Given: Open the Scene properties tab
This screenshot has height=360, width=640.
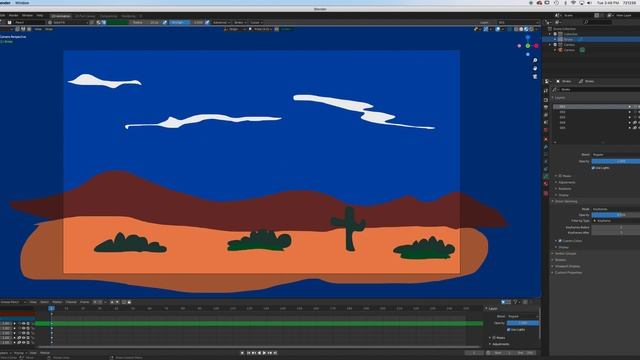Looking at the screenshot, I should pyautogui.click(x=546, y=122).
